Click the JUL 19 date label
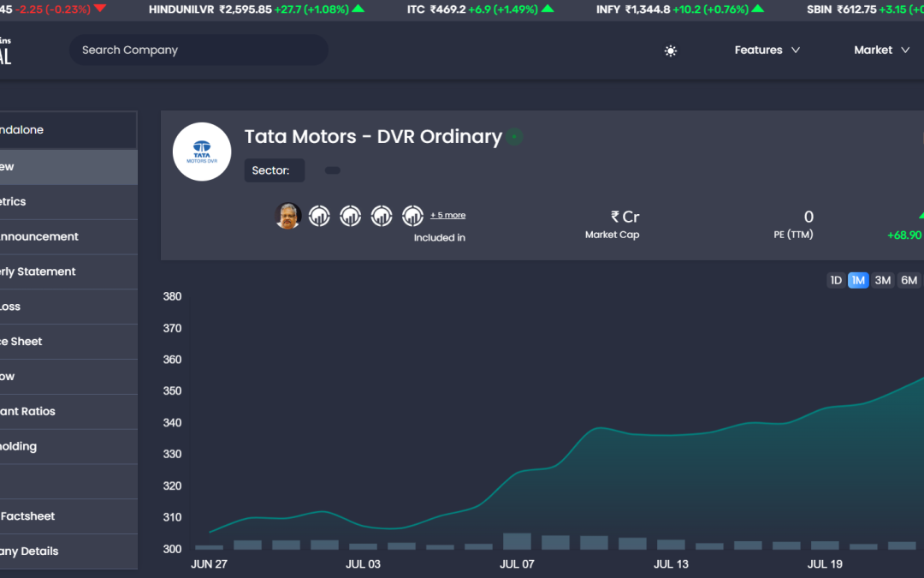The height and width of the screenshot is (578, 924). (x=825, y=564)
